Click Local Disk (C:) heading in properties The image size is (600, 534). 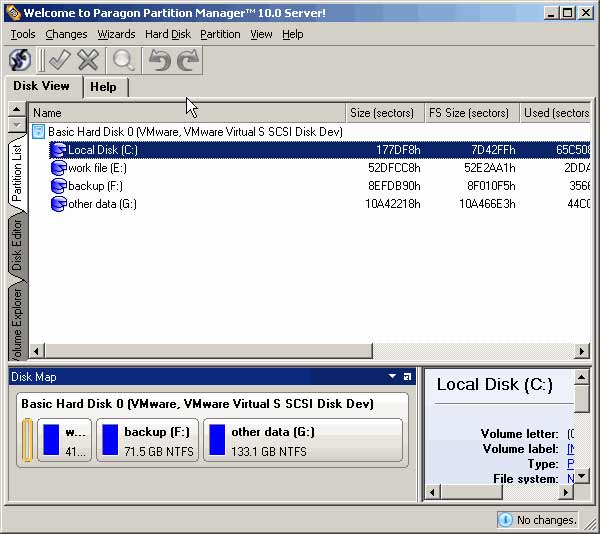pos(495,384)
